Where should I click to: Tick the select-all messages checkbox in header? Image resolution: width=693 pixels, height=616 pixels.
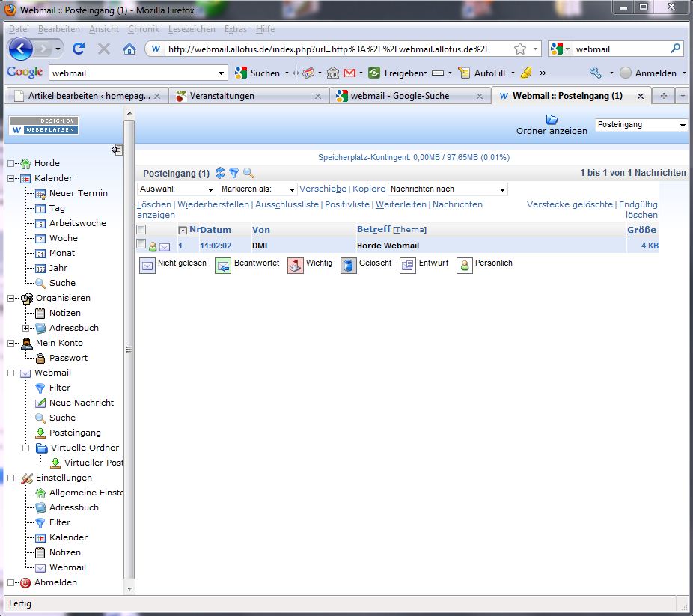click(141, 229)
